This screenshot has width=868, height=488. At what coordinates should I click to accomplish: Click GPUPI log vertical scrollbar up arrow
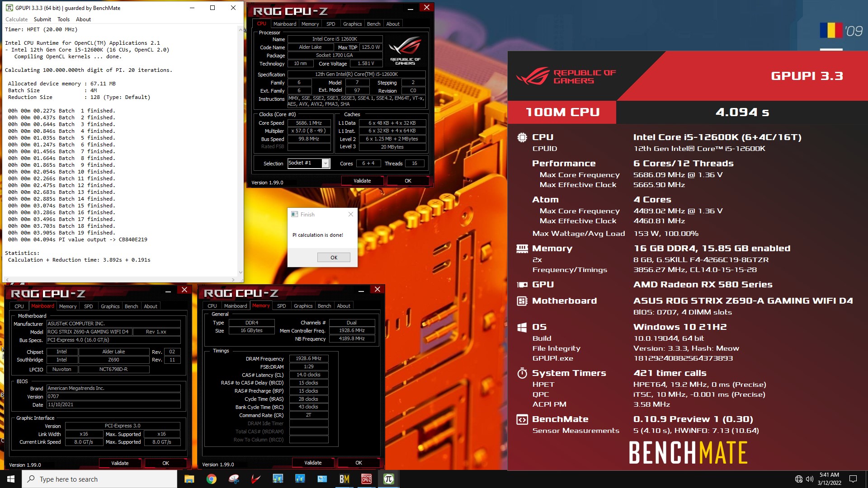241,29
